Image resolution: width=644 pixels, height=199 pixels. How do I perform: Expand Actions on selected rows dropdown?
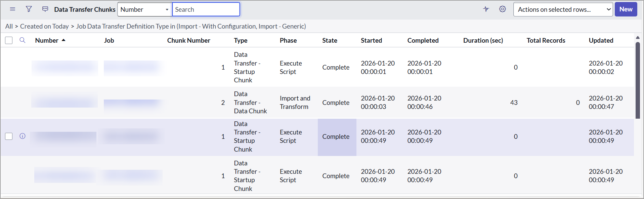click(x=563, y=9)
